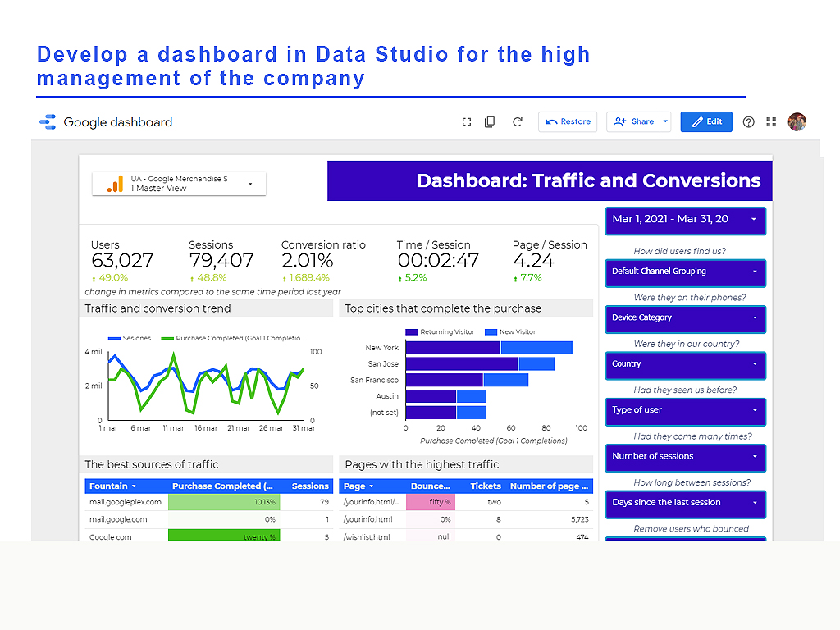Click the Share button

pyautogui.click(x=633, y=122)
